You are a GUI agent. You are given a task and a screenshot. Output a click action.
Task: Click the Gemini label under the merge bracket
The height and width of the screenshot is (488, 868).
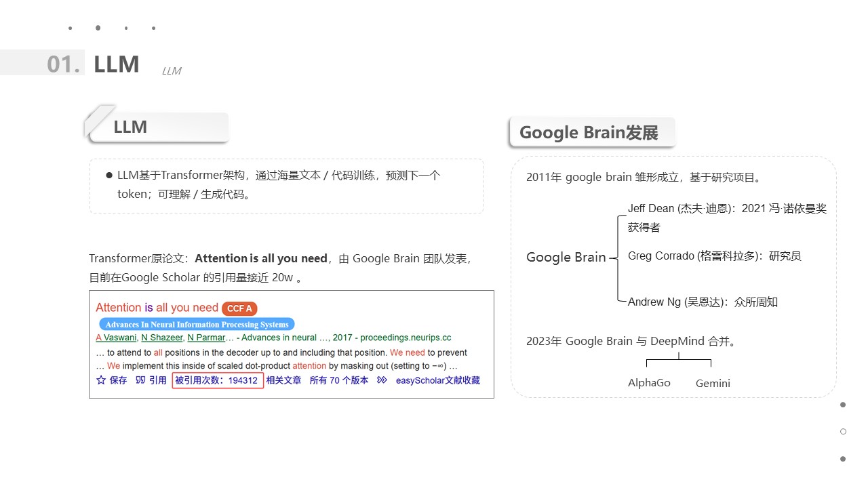coord(713,383)
